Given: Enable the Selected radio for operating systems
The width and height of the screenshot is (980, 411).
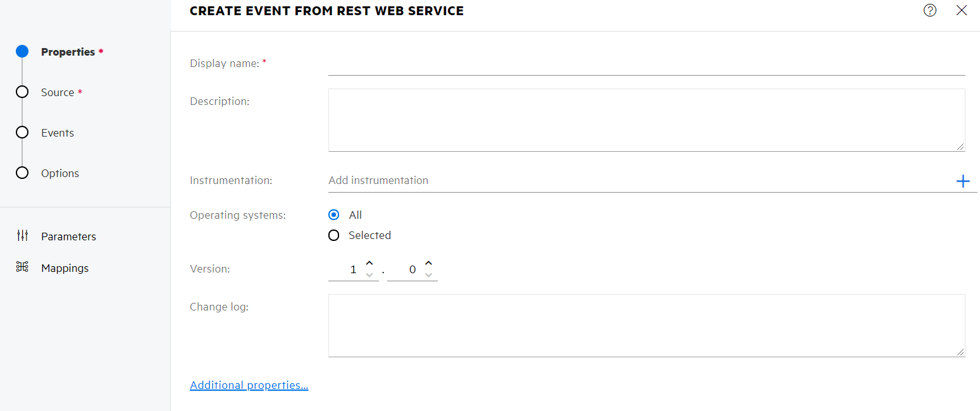Looking at the screenshot, I should pyautogui.click(x=333, y=235).
